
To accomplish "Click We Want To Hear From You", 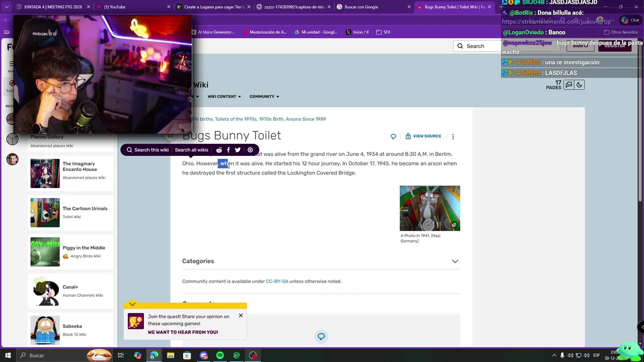I will click(x=183, y=332).
